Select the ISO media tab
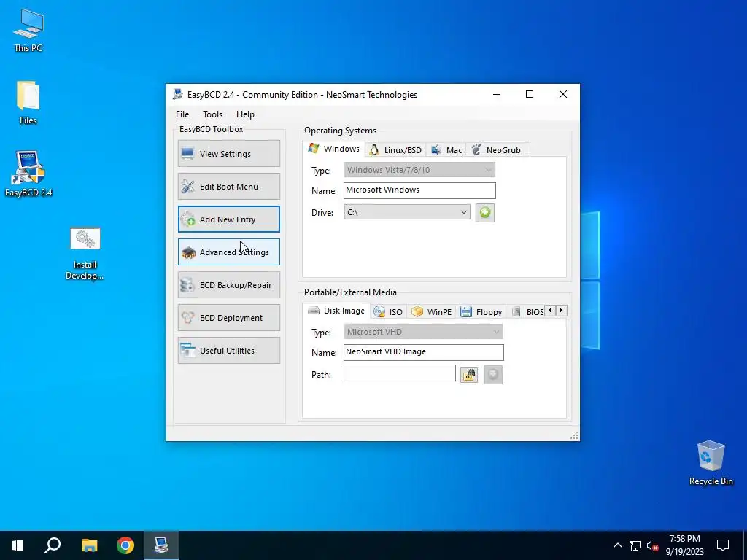747x560 pixels. tap(388, 312)
